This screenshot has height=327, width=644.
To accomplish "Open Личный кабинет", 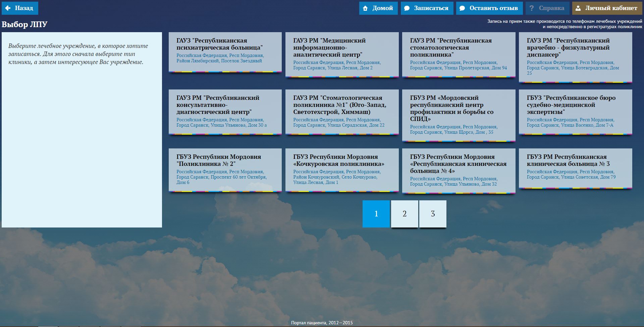I will 607,8.
